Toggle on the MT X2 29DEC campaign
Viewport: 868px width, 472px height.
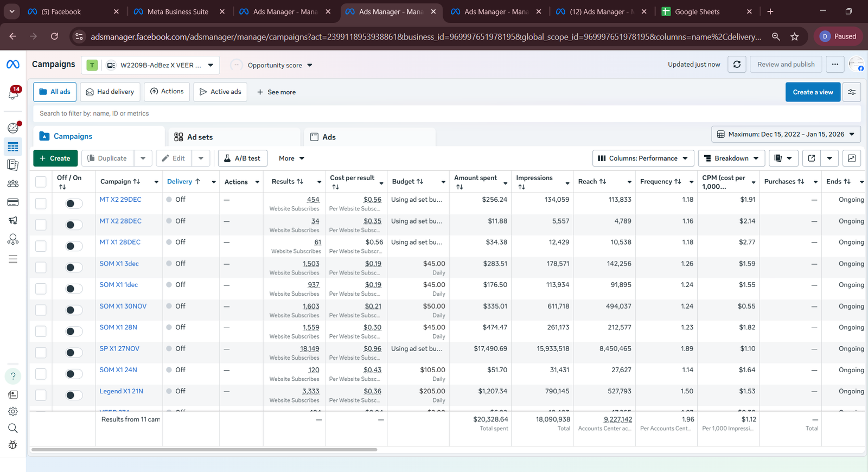[x=74, y=204]
